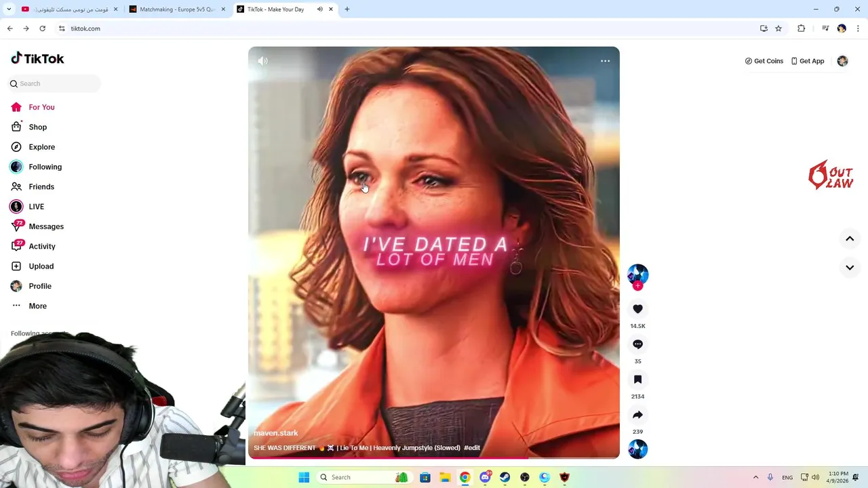
Task: Switch to the Matchmaking - Europe 5v5 tab
Action: pyautogui.click(x=176, y=9)
